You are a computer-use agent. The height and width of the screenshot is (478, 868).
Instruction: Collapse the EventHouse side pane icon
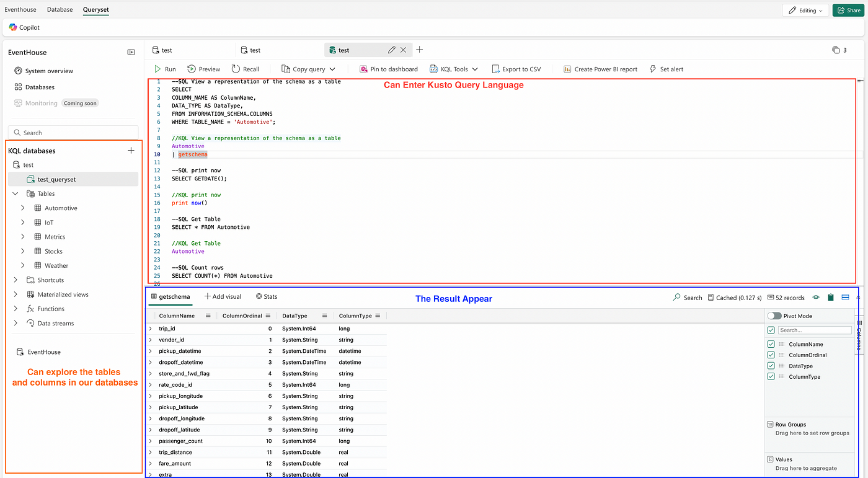131,52
